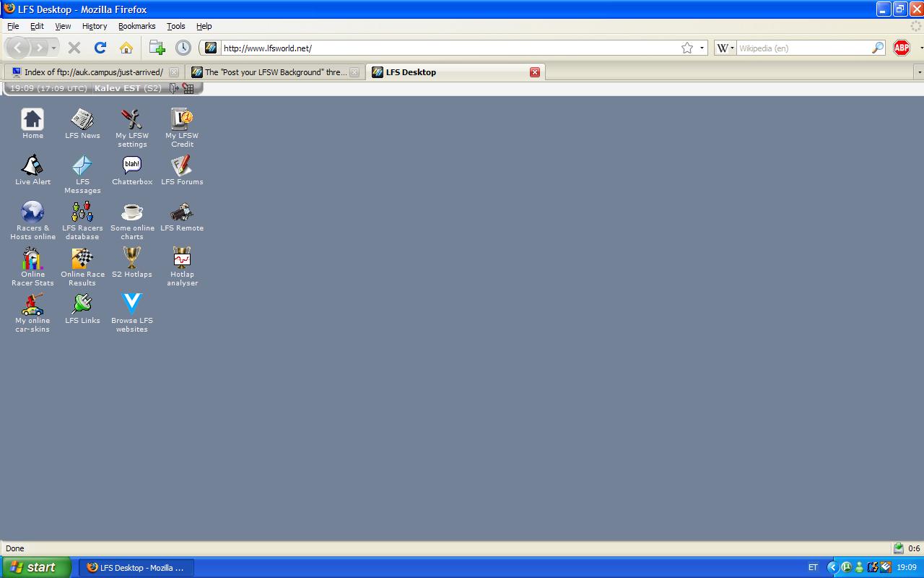The image size is (924, 578).
Task: Launch the Hotlap analyser icon
Action: pos(182,258)
